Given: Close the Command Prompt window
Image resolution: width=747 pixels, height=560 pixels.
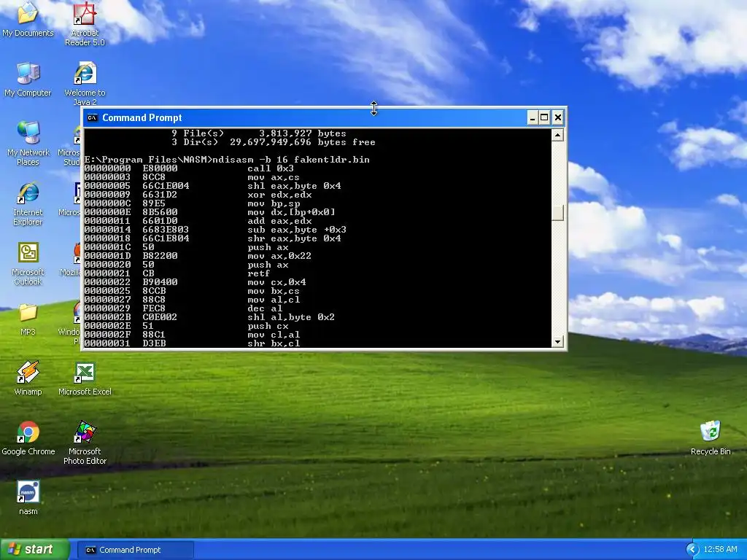Looking at the screenshot, I should coord(558,117).
